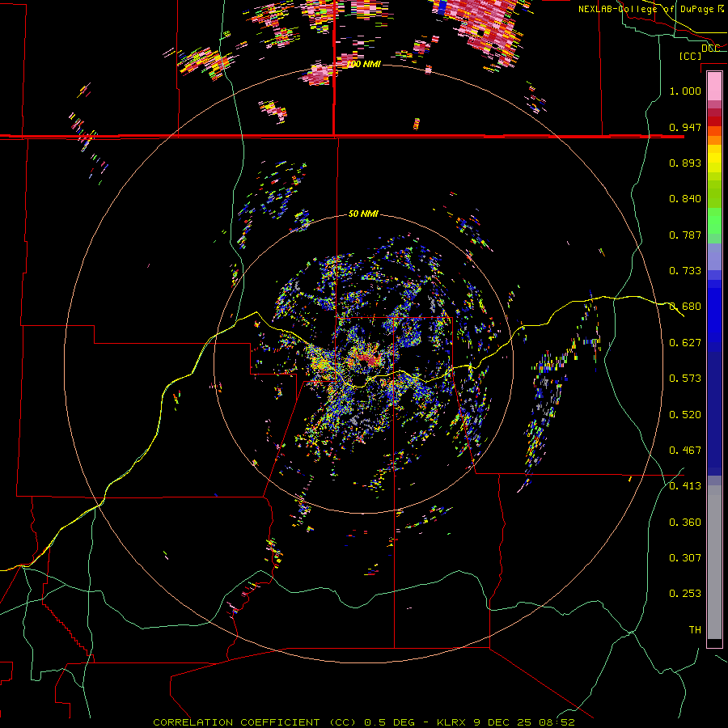Click the [CC] color scale label
Image resolution: width=728 pixels, height=728 pixels.
pyautogui.click(x=690, y=56)
